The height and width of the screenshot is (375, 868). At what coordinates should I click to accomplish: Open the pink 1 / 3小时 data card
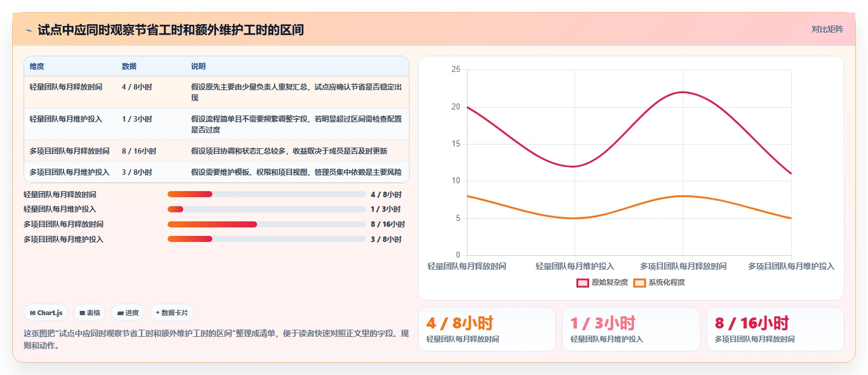point(631,329)
